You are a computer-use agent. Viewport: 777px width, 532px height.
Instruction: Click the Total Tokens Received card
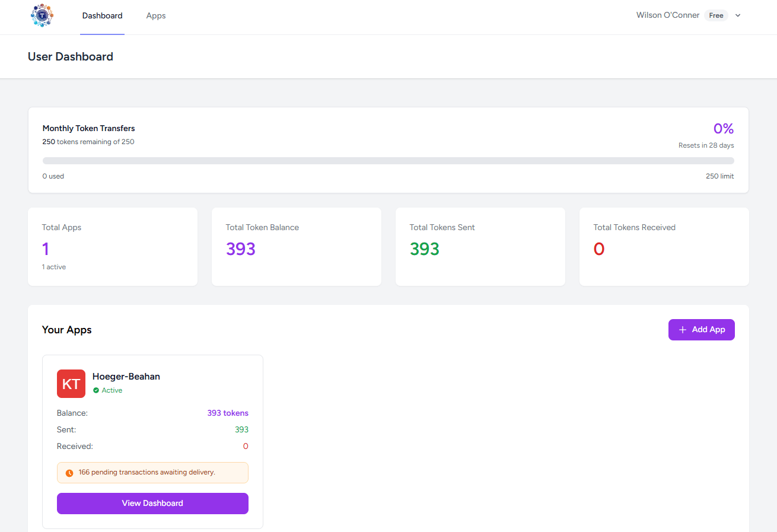pyautogui.click(x=664, y=247)
